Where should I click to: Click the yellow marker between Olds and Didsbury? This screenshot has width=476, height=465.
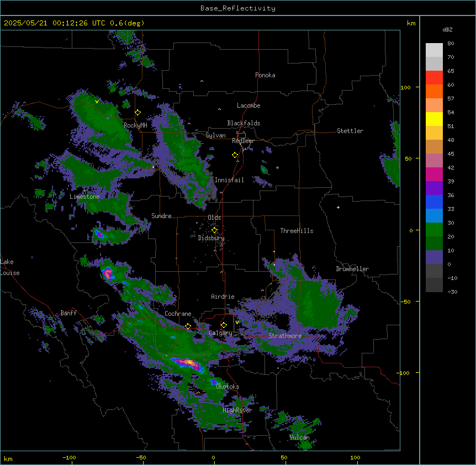(x=214, y=230)
